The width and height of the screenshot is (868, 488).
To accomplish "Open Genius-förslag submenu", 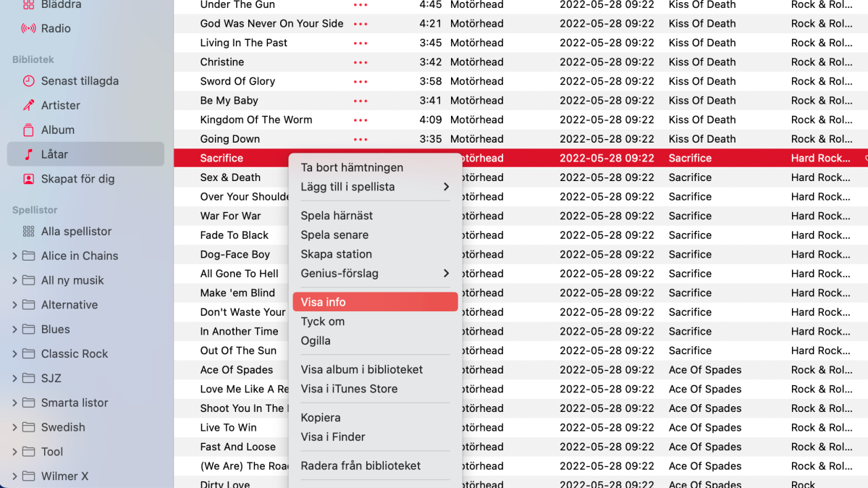I will [x=375, y=273].
